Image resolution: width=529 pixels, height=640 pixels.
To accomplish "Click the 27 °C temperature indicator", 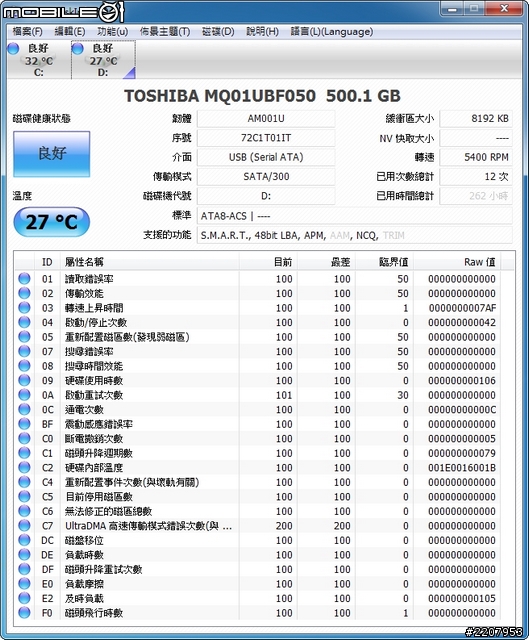I will coord(51,222).
